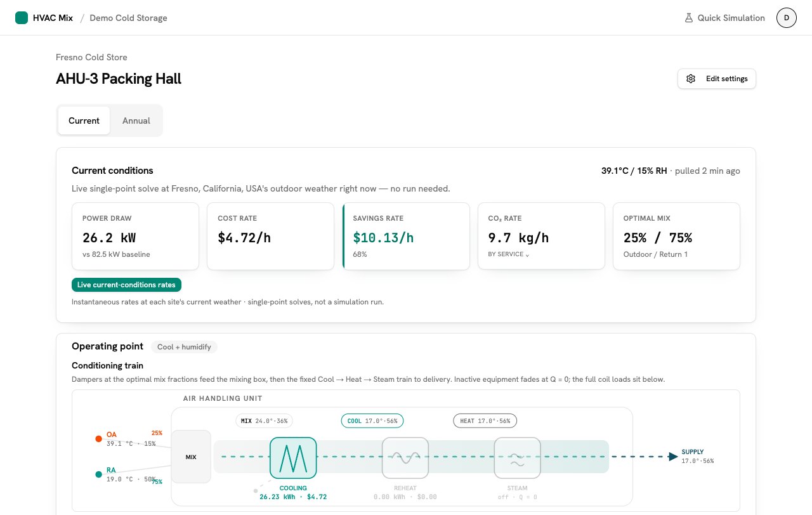Image resolution: width=812 pixels, height=515 pixels.
Task: Click the SUPPLY 17.0°·56% label
Action: tap(698, 457)
